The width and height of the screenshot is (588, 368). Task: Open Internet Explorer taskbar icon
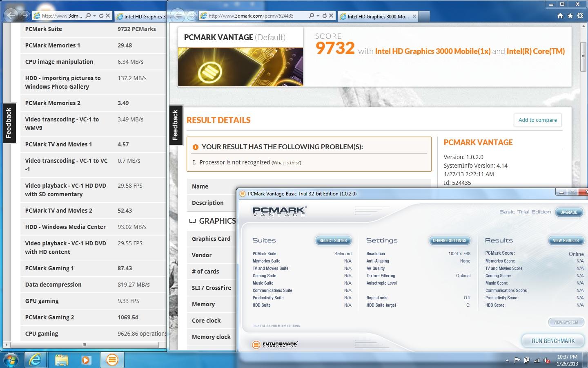click(36, 359)
